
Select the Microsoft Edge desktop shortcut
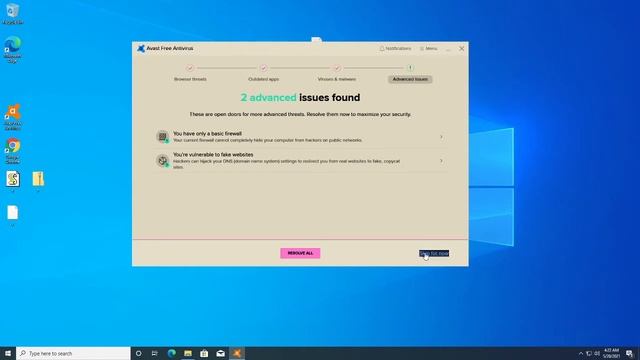[x=12, y=49]
